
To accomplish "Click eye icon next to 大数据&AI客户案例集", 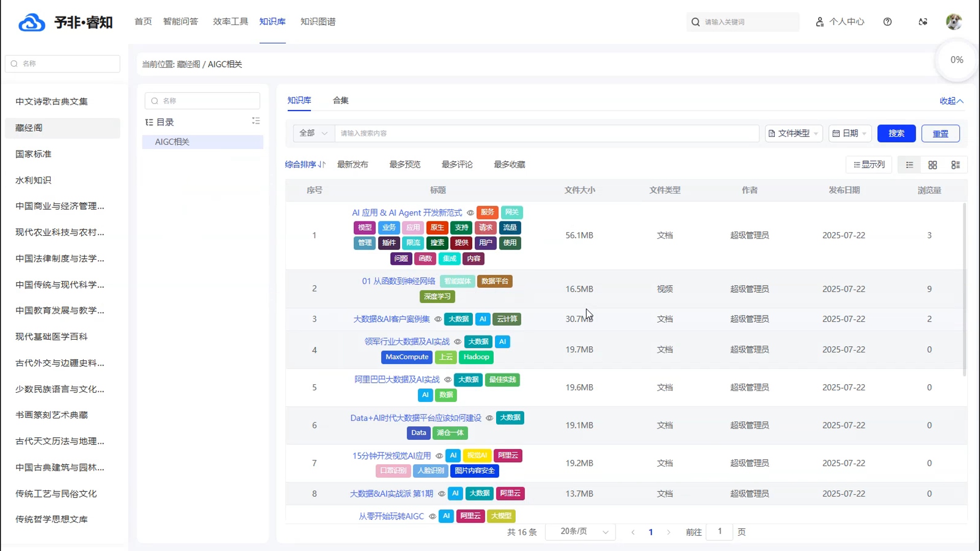I will [438, 319].
